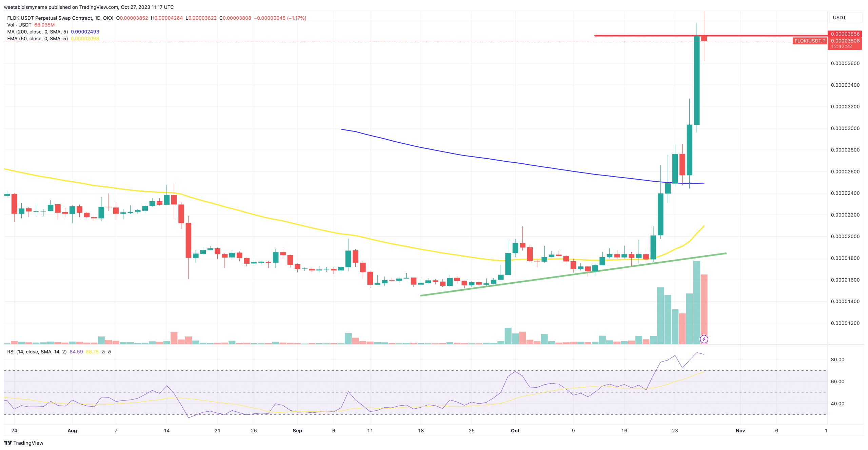Click the 0.00003000 price axis label

tap(845, 128)
